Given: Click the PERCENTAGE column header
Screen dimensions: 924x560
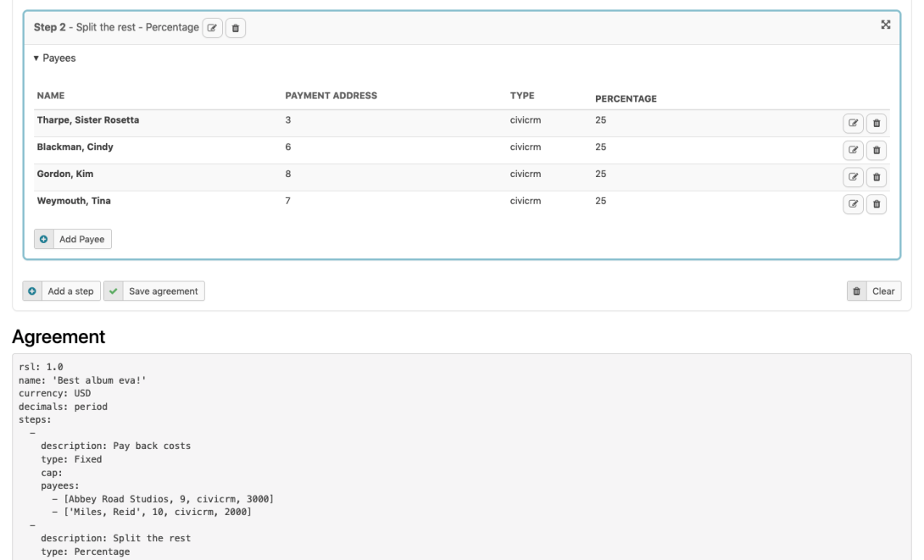Looking at the screenshot, I should click(x=626, y=98).
